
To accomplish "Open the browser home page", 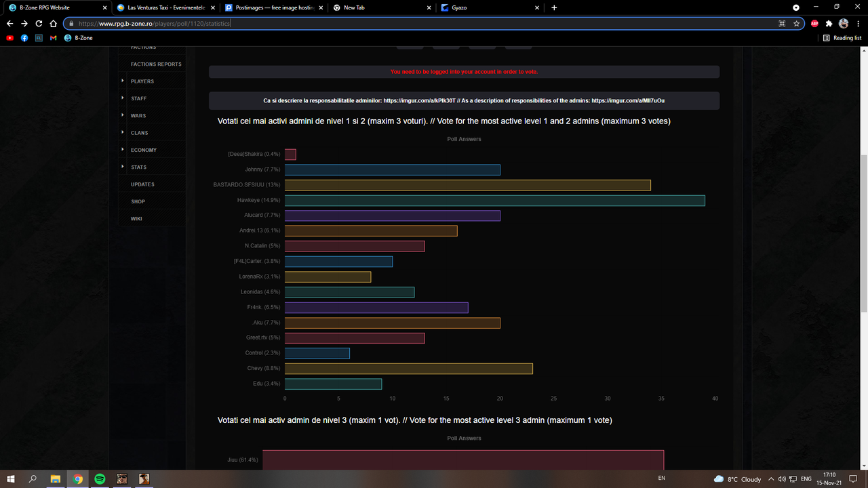I will tap(53, 23).
